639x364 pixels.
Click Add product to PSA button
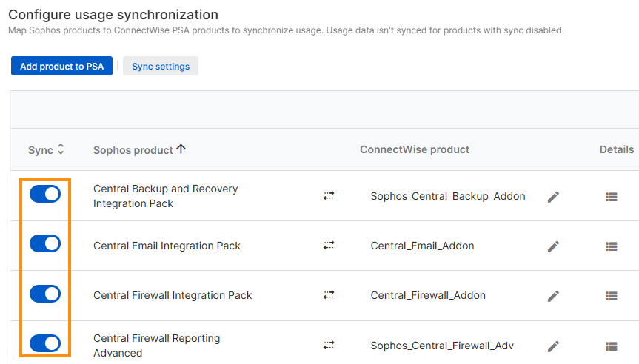61,67
